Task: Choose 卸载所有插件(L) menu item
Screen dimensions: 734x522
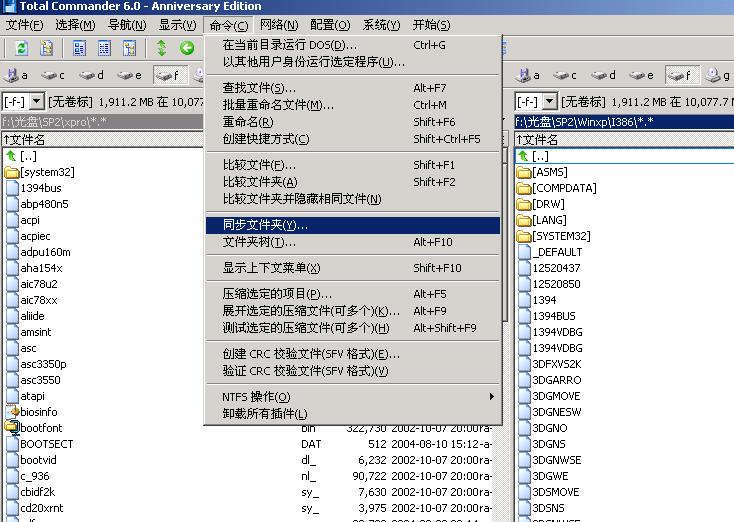Action: [353, 414]
